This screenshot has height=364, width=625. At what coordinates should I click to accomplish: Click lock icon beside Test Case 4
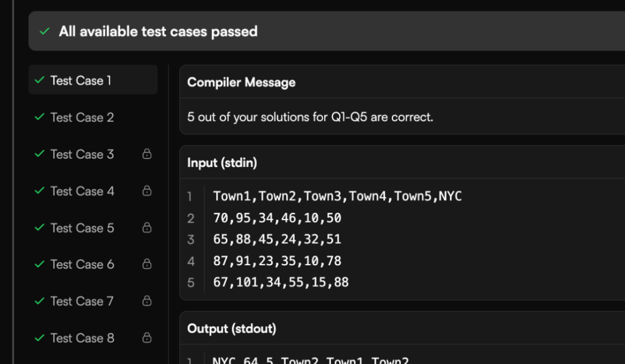[x=146, y=191]
